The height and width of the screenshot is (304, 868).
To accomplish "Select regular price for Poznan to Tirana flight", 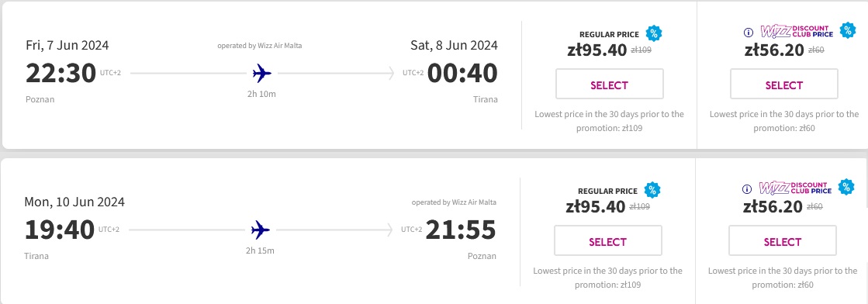I will pyautogui.click(x=609, y=85).
